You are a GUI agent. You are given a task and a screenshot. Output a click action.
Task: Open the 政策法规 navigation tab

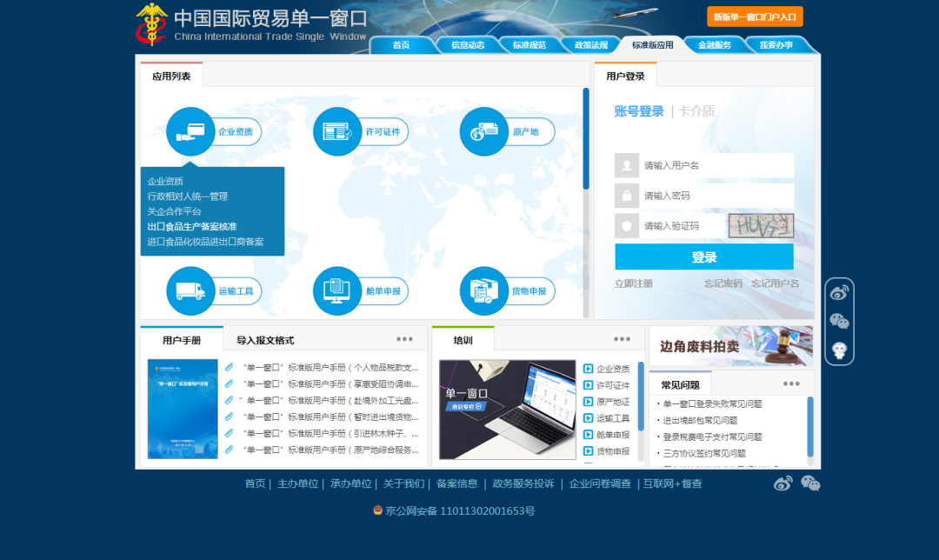(591, 45)
